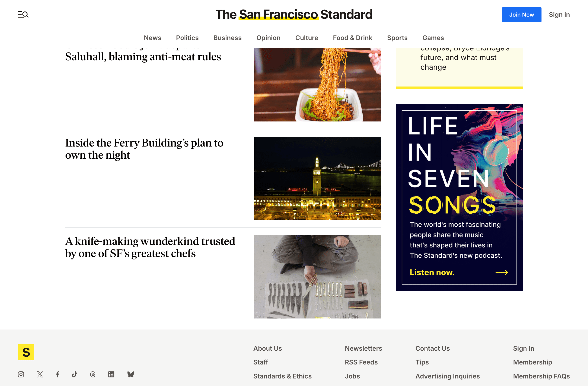Open the RSS Feeds footer link

coord(361,362)
